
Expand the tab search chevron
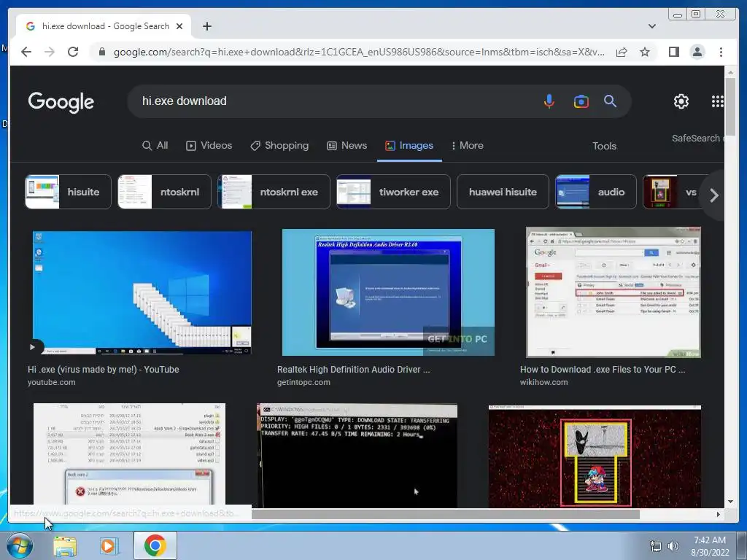(x=651, y=26)
